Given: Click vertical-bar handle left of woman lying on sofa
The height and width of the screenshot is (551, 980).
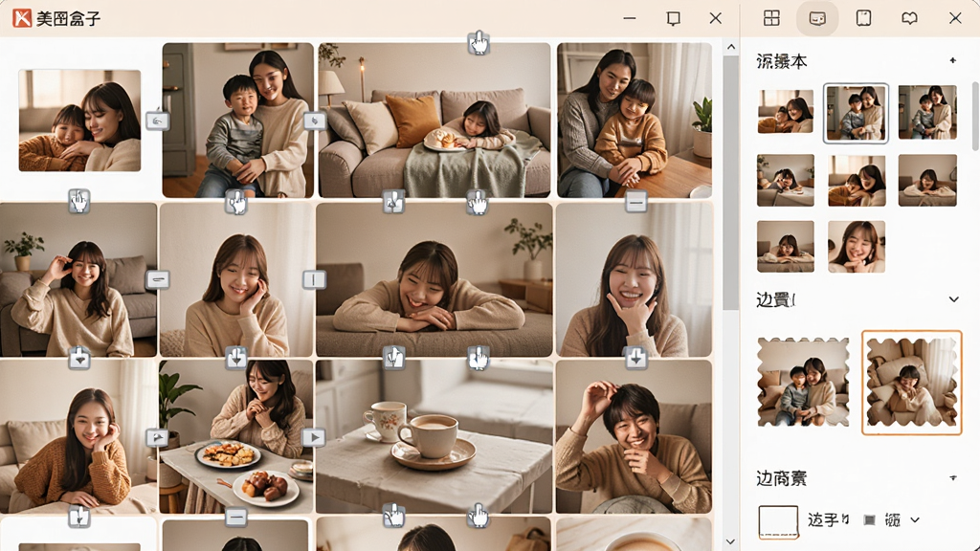Looking at the screenshot, I should [314, 279].
